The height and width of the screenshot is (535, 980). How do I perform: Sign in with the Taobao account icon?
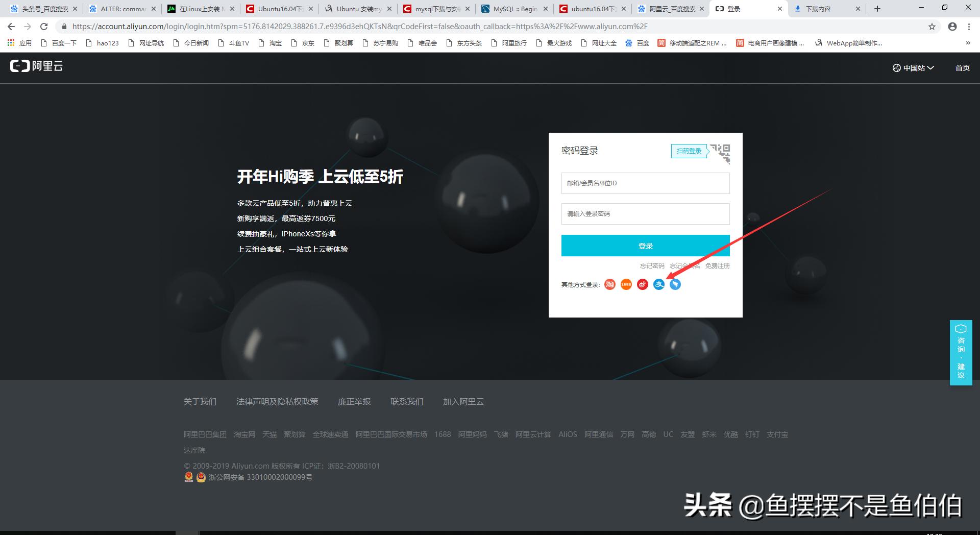tap(609, 284)
